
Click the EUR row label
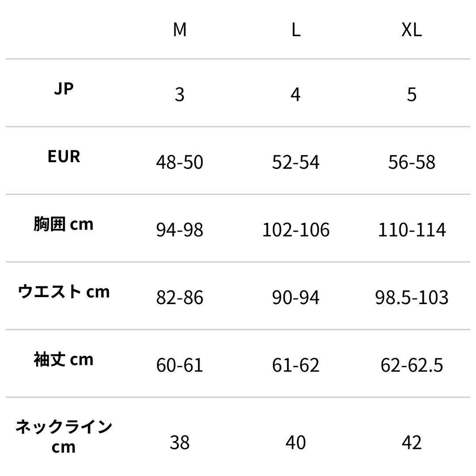click(x=64, y=156)
